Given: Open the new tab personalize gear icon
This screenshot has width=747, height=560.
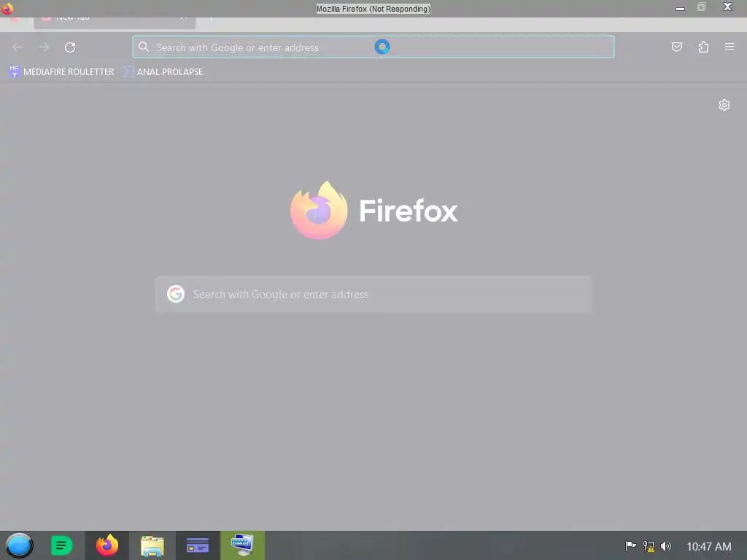Looking at the screenshot, I should pyautogui.click(x=724, y=105).
